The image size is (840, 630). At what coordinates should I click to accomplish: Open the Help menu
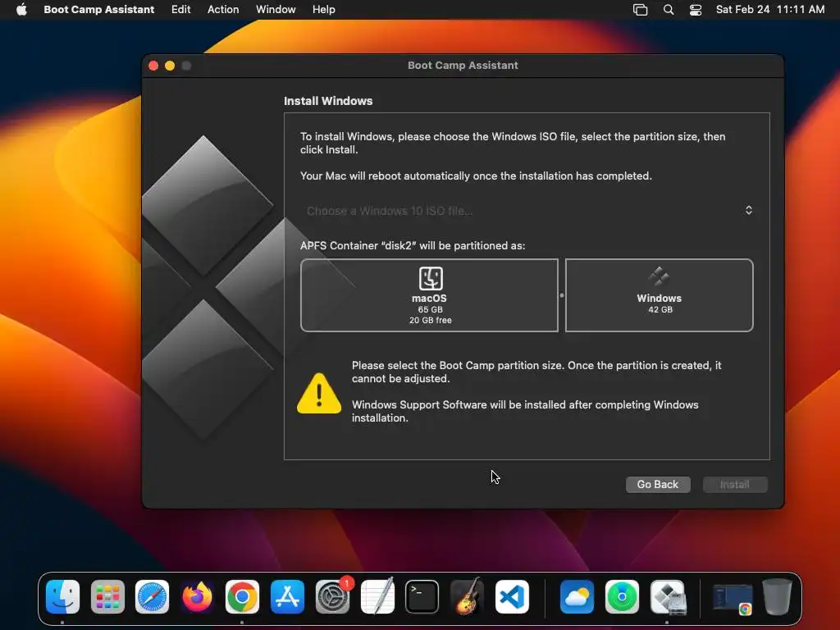[x=324, y=10]
